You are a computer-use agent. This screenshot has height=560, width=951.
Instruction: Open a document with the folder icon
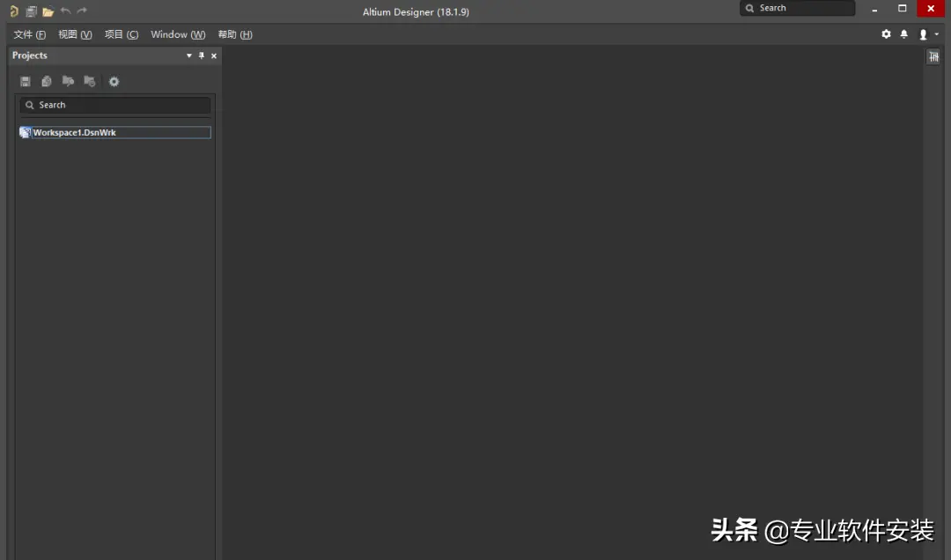[x=48, y=11]
